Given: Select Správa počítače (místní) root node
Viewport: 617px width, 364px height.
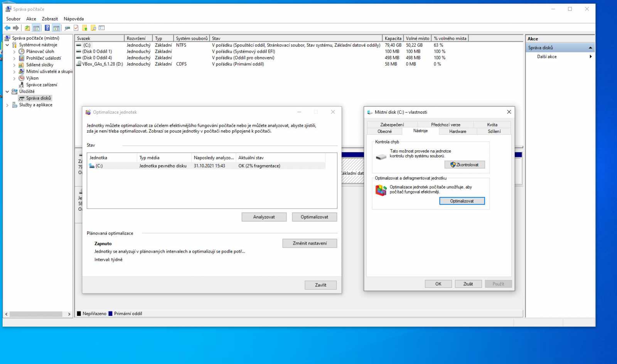Looking at the screenshot, I should click(35, 38).
